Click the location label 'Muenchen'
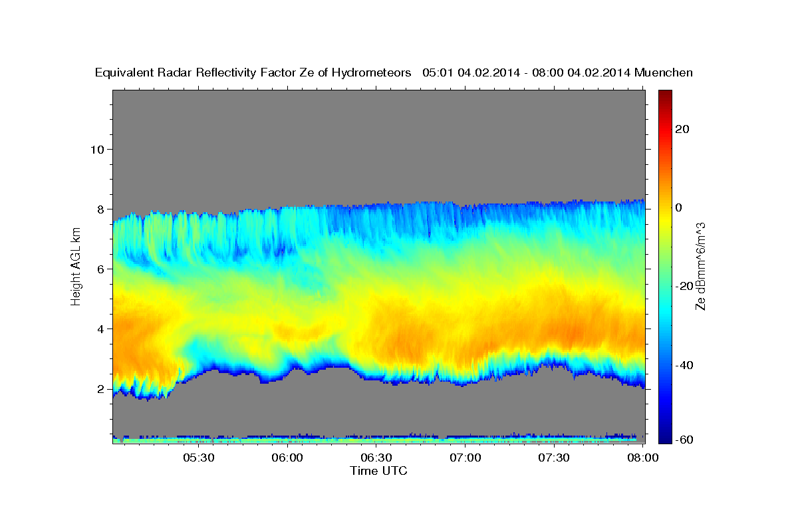The width and height of the screenshot is (798, 532). pyautogui.click(x=664, y=72)
